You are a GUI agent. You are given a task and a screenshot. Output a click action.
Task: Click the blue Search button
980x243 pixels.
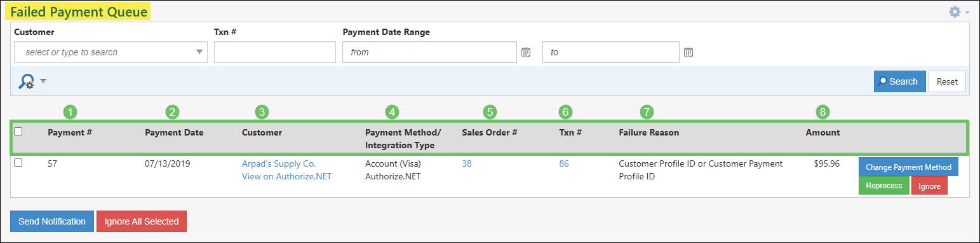(899, 81)
